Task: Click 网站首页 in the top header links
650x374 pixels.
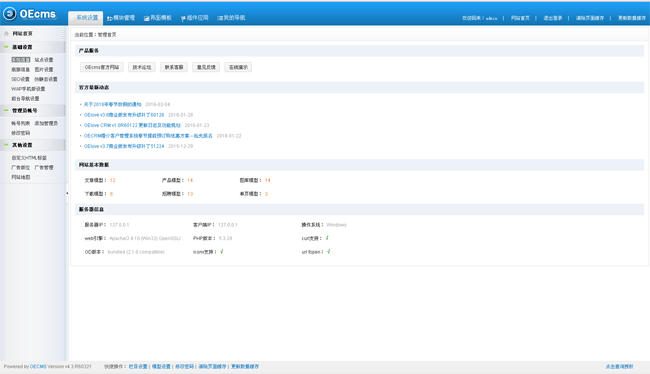Action: (520, 18)
